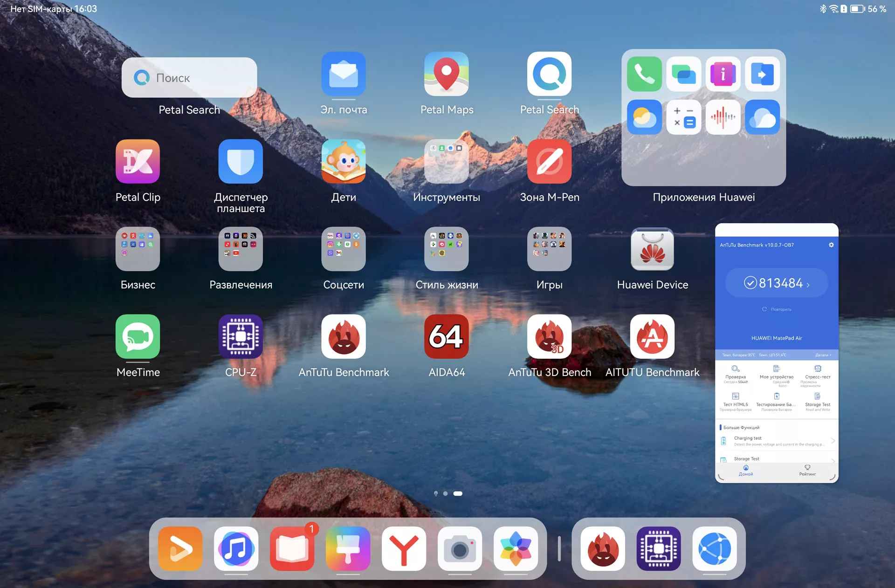Open Books app with badge in dock
The width and height of the screenshot is (895, 588).
(x=292, y=549)
